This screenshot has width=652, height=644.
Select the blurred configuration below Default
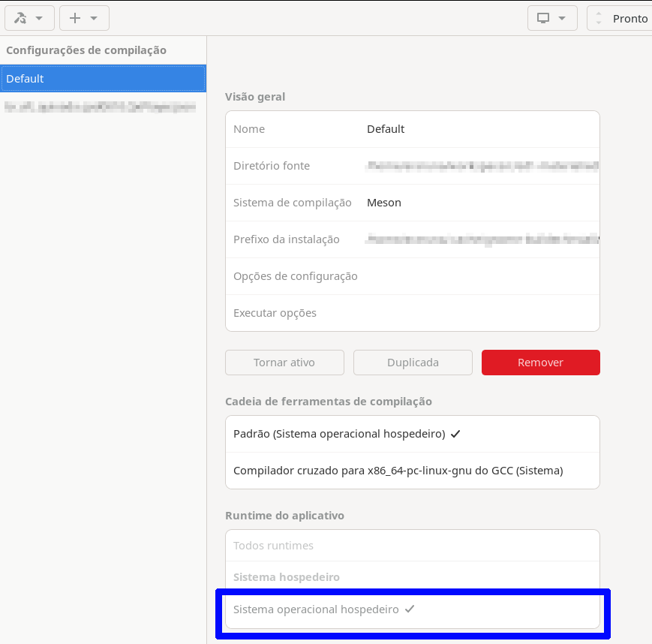coord(101,107)
